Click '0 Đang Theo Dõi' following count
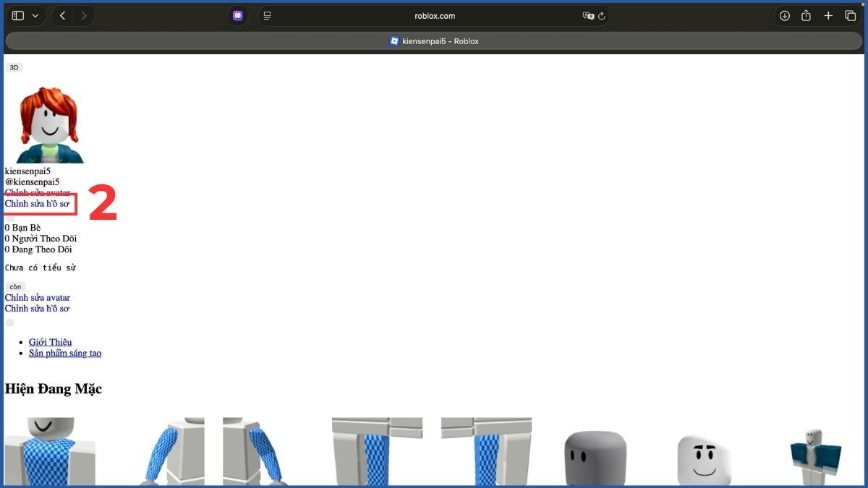Screen dimensions: 868x488 click(x=38, y=249)
